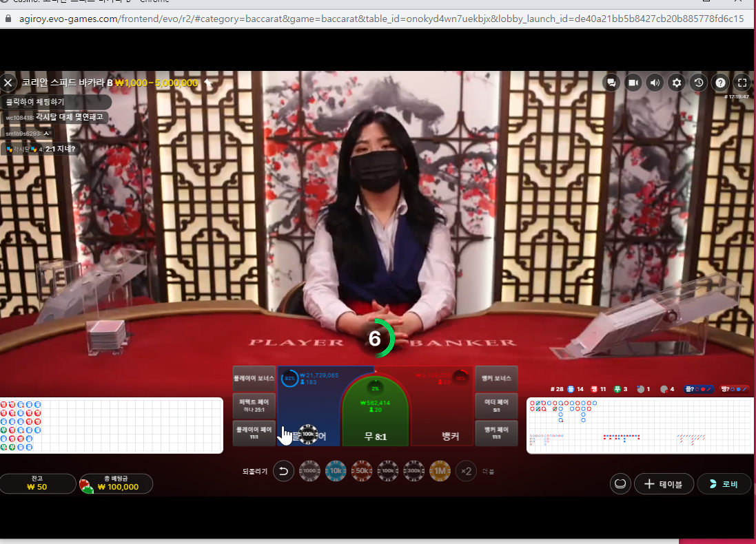
Task: Close the game with X icon
Action: [8, 83]
